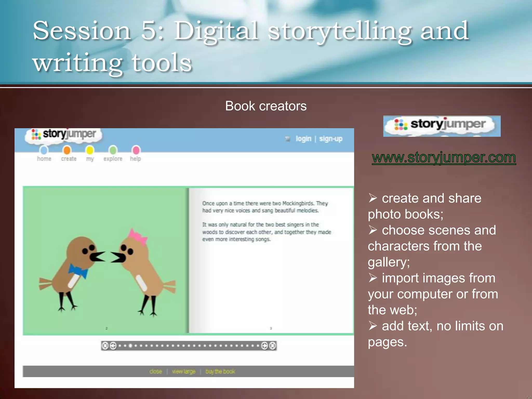
Task: Click the green explore nav circle
Action: pyautogui.click(x=113, y=150)
